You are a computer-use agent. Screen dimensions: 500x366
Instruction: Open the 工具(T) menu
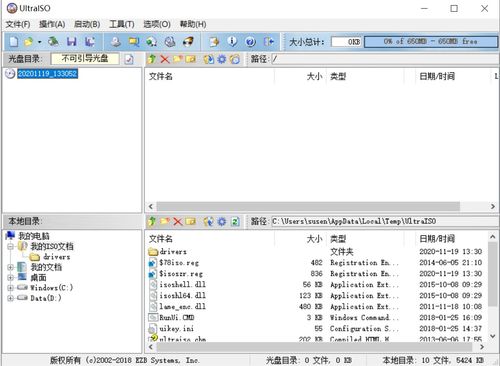122,24
